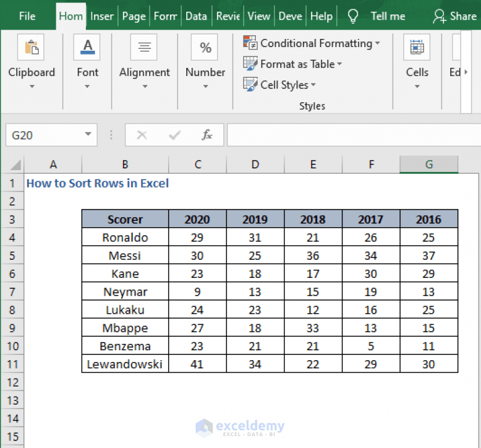Click the Cells grid icon

click(x=417, y=47)
